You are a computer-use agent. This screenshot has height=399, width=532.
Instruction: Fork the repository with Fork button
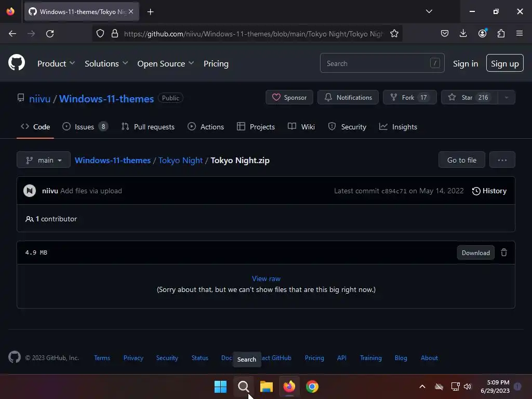[409, 97]
